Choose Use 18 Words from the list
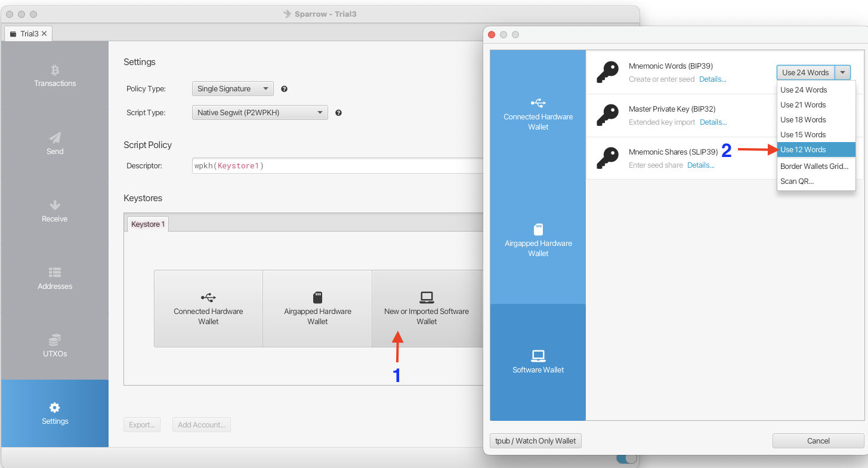 point(816,119)
